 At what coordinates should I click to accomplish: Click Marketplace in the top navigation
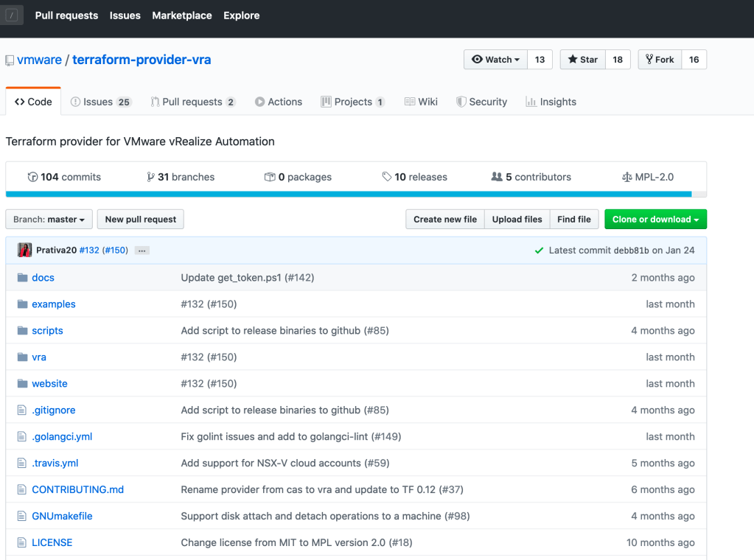coord(181,15)
